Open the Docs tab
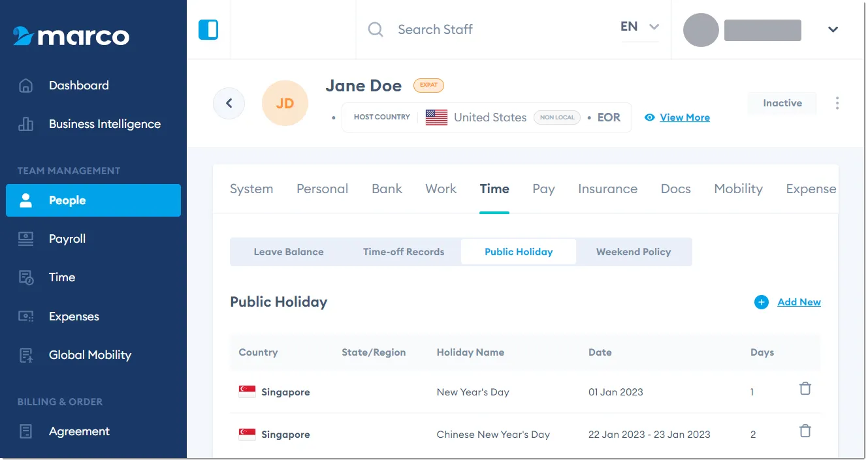Image resolution: width=868 pixels, height=462 pixels. click(x=675, y=189)
